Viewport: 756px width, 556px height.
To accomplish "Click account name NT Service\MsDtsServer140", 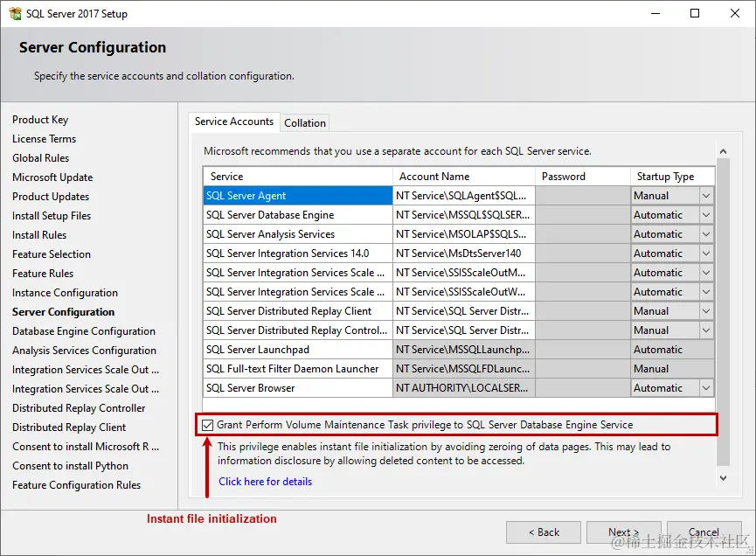I will 464,254.
